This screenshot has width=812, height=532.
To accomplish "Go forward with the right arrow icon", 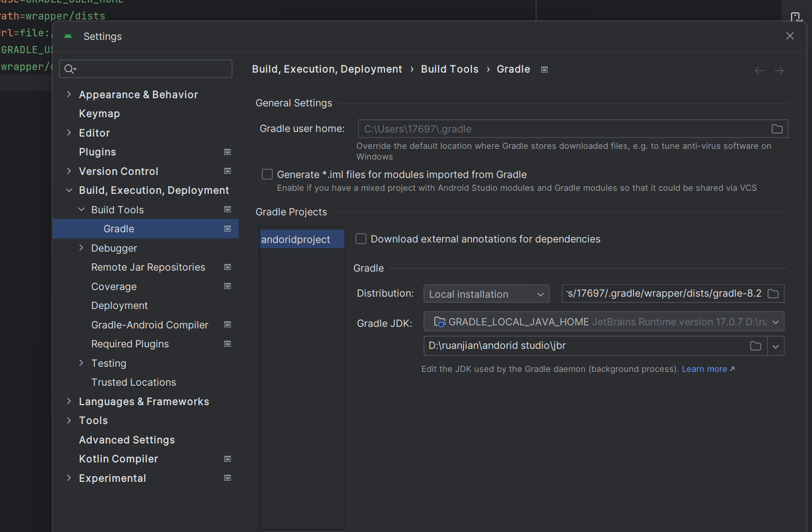I will pyautogui.click(x=779, y=71).
